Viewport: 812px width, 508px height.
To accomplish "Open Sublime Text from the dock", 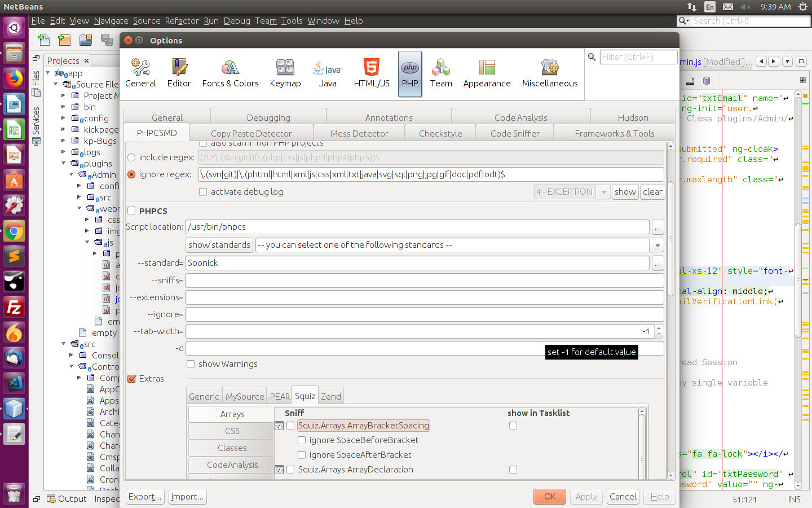I will coord(14,257).
